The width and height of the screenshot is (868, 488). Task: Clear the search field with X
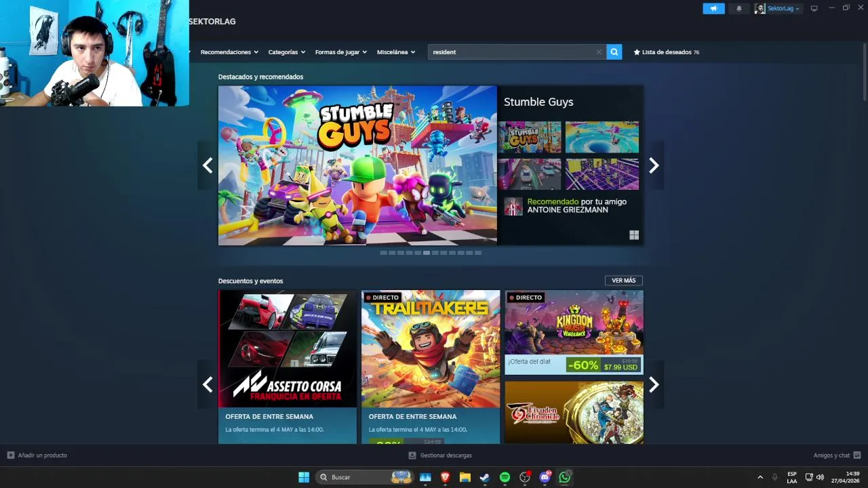click(x=599, y=52)
